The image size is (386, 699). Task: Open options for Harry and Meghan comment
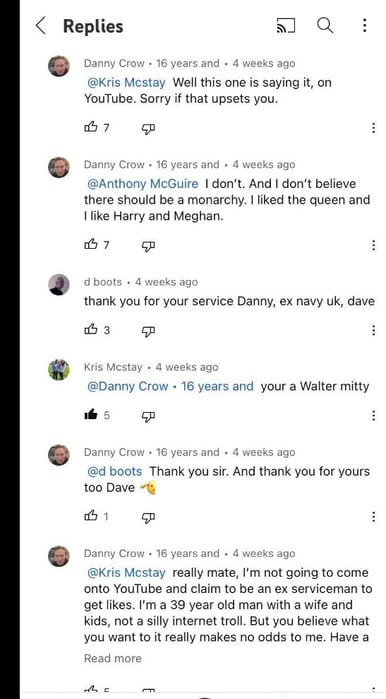point(373,245)
